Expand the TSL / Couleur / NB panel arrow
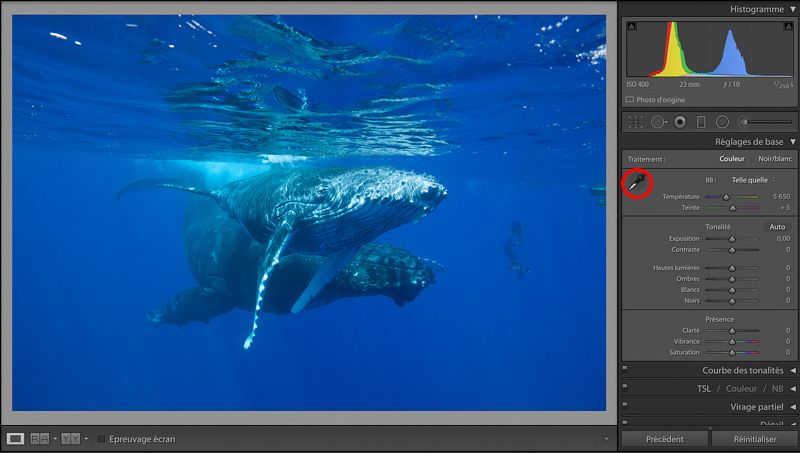This screenshot has width=800, height=453. (793, 389)
